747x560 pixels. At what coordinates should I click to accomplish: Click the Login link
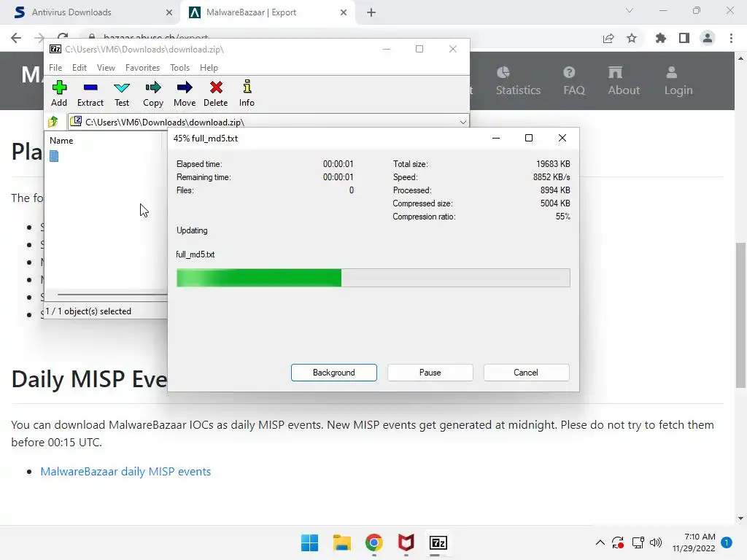coord(678,82)
